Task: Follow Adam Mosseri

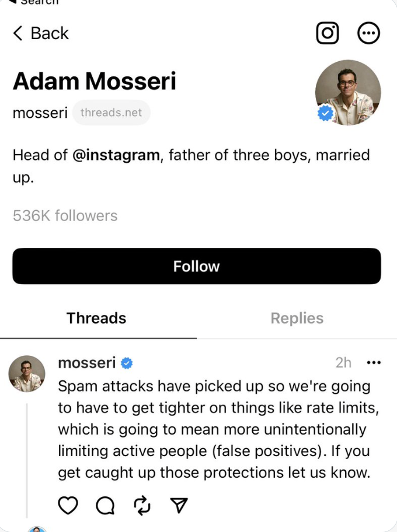Action: (x=196, y=266)
